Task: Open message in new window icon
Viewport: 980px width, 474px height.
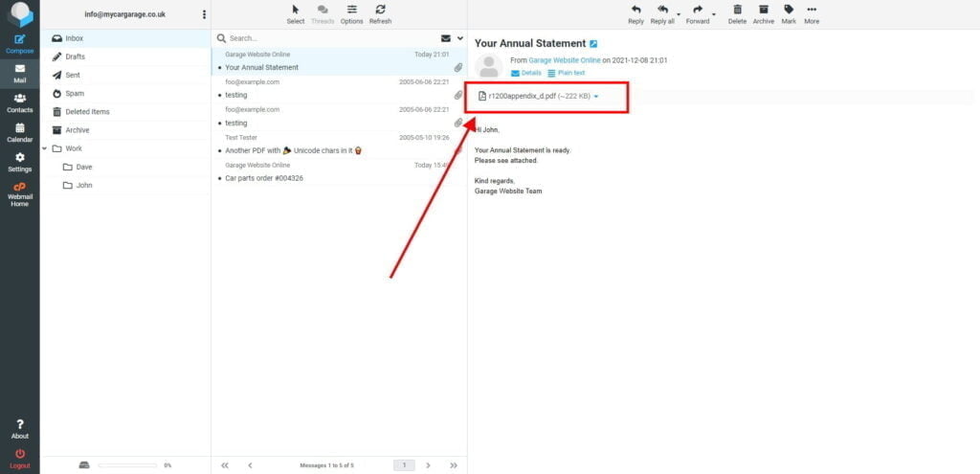Action: 593,44
